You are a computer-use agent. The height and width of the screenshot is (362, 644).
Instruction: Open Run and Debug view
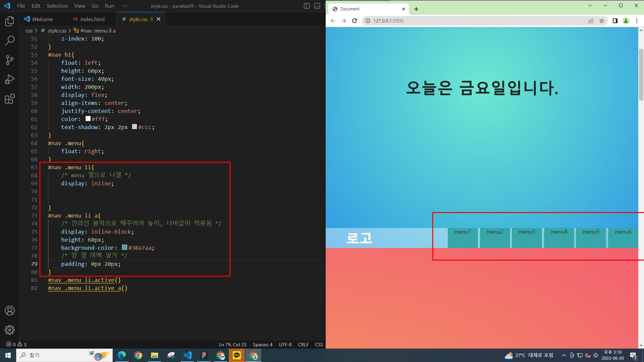coord(10,79)
